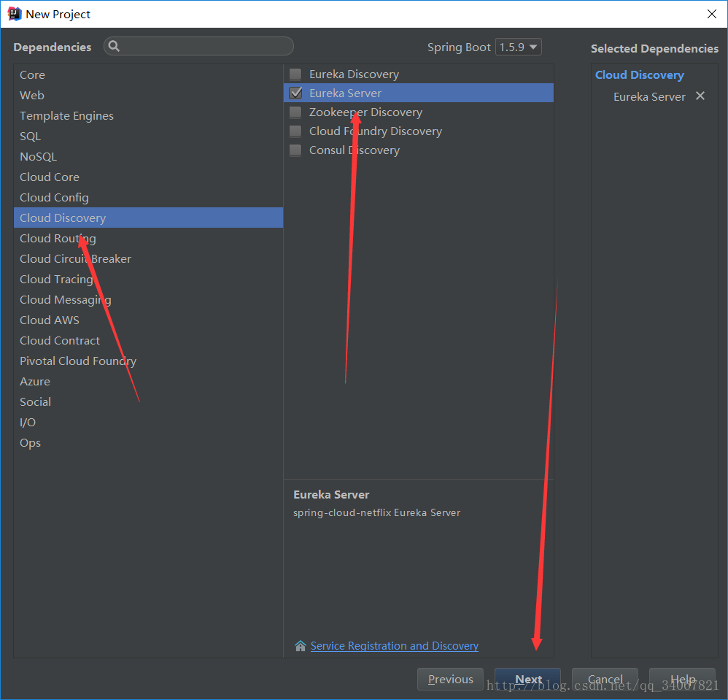Click the home icon beside Service Registration link
Screen dimensions: 728x700
pyautogui.click(x=301, y=646)
